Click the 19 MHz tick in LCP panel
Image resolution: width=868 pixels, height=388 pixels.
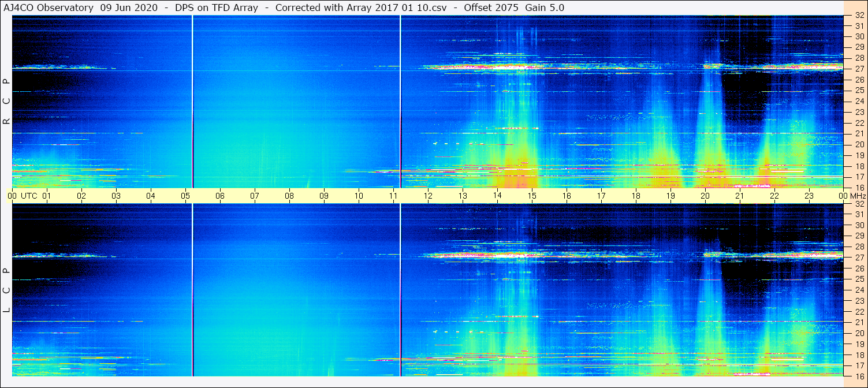[859, 344]
